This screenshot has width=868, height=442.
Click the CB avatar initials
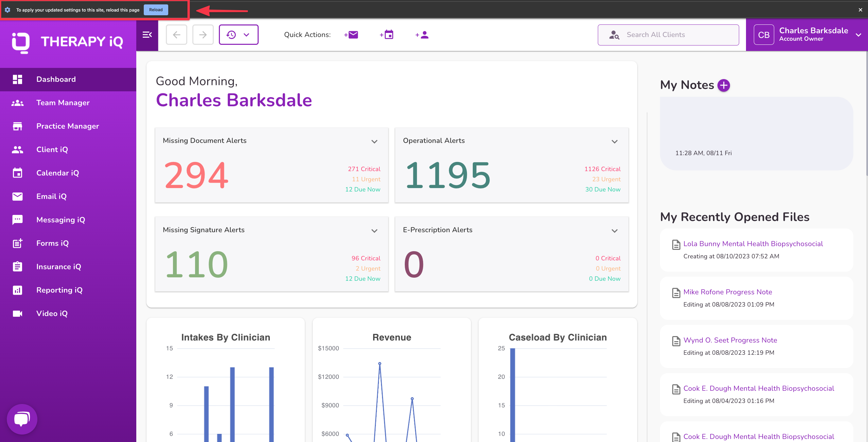(x=764, y=35)
